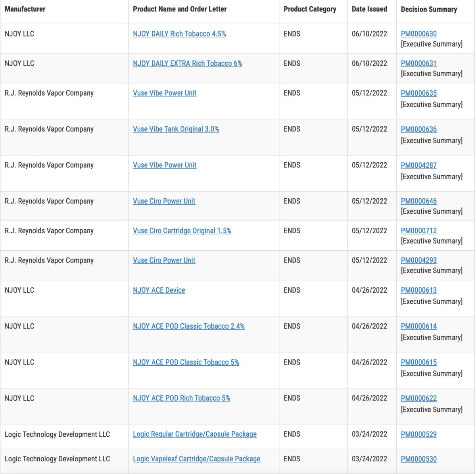View decision summary PM0000615

(419, 363)
